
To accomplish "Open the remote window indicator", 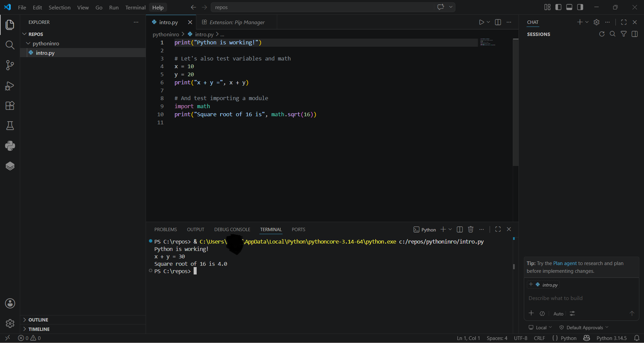I will (8, 338).
